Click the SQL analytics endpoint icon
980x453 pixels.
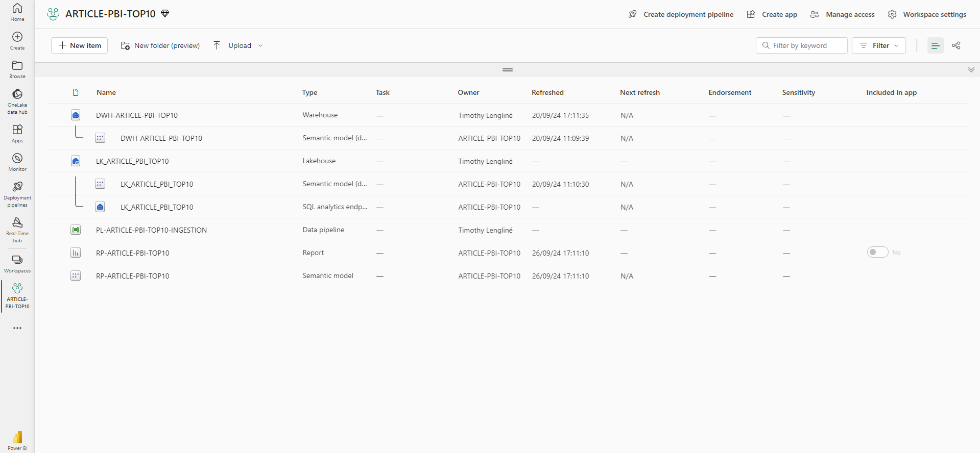point(100,207)
